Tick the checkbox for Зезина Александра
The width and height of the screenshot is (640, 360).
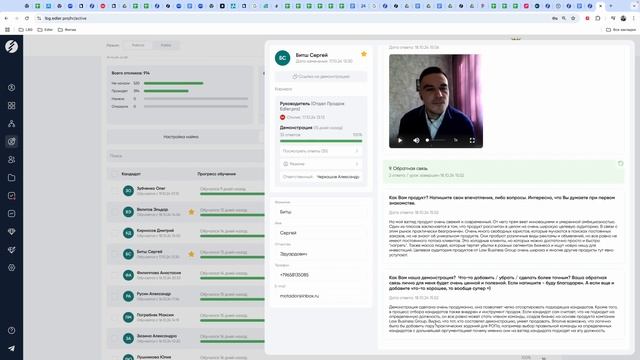[x=114, y=338]
